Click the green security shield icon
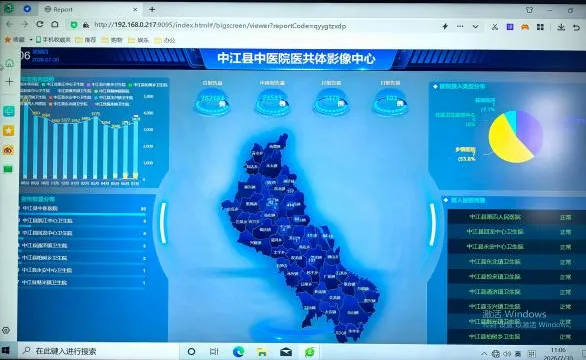 pyautogui.click(x=74, y=25)
